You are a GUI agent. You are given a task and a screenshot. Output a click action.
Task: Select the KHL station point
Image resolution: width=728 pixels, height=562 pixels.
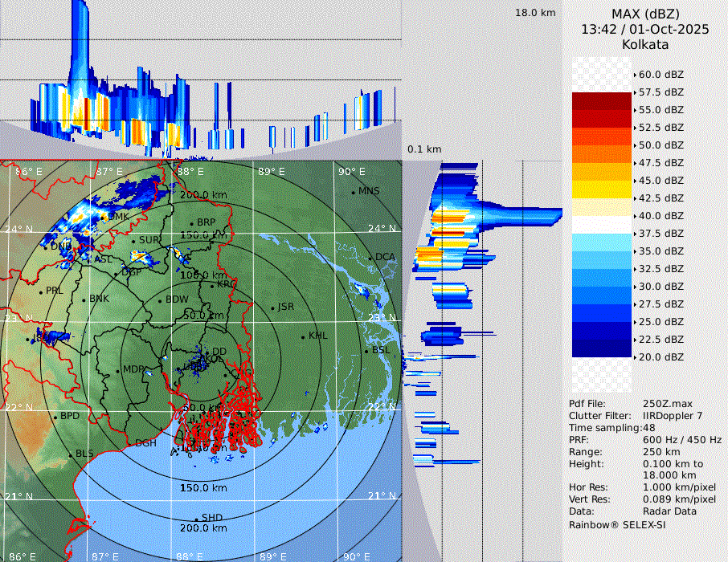click(303, 336)
